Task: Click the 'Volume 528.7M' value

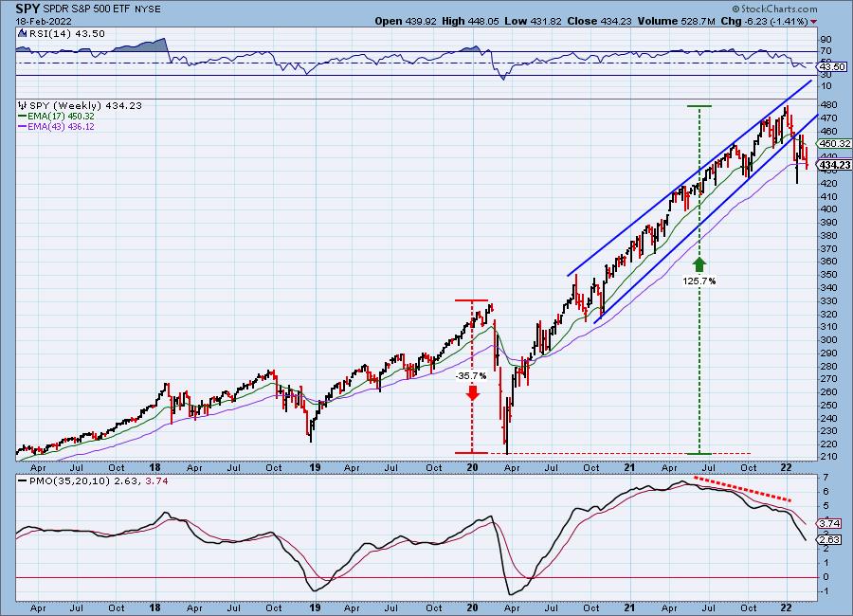Action: (x=676, y=21)
